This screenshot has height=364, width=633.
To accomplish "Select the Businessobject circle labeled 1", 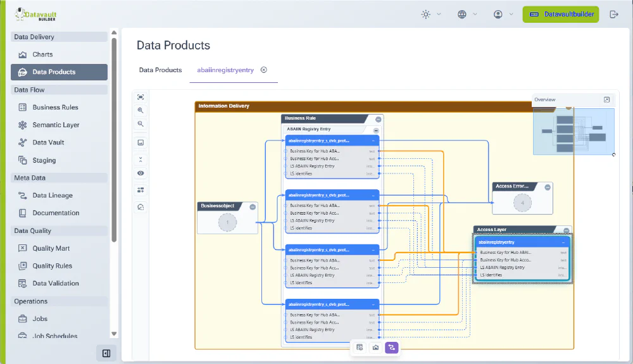I will tap(227, 222).
